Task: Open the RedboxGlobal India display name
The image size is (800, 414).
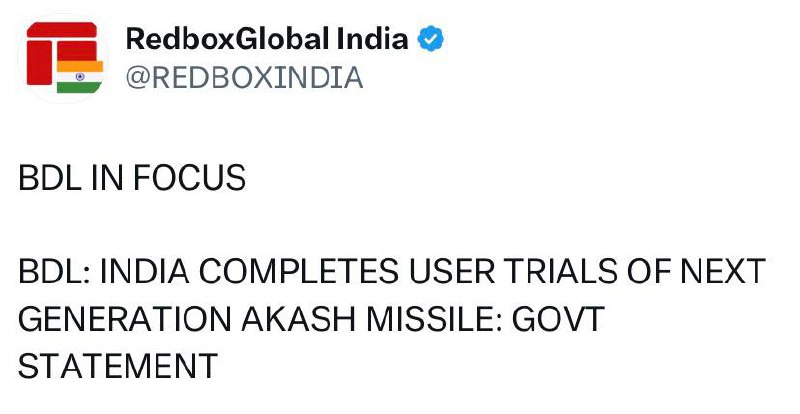Action: 267,40
